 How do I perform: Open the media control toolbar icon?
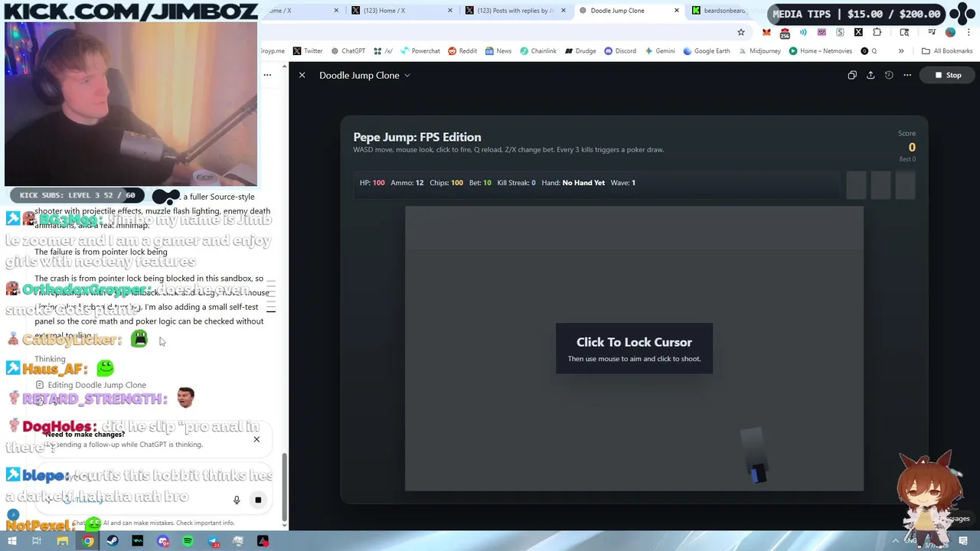point(932,32)
